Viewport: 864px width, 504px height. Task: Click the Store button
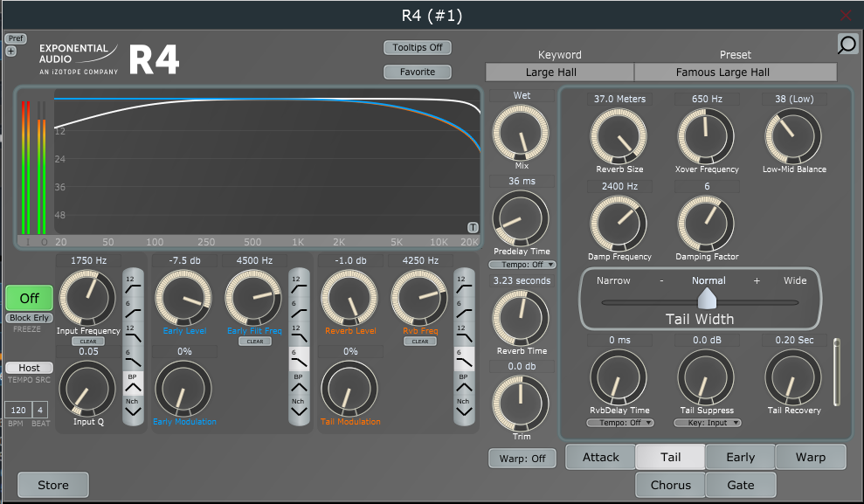[x=53, y=485]
